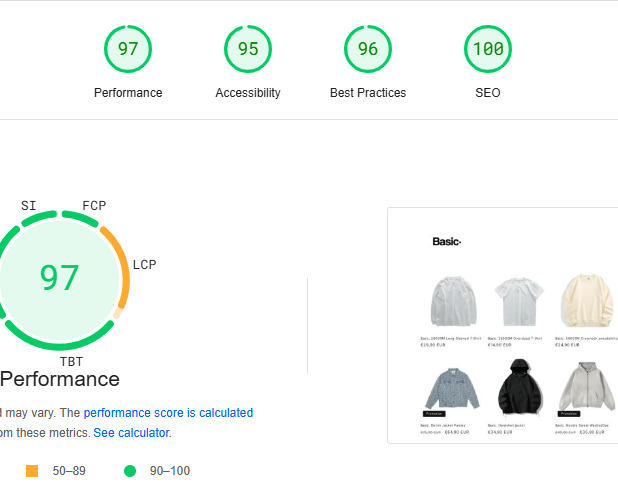This screenshot has height=484, width=618.
Task: Click the large central 97 performance gauge
Action: 59,277
